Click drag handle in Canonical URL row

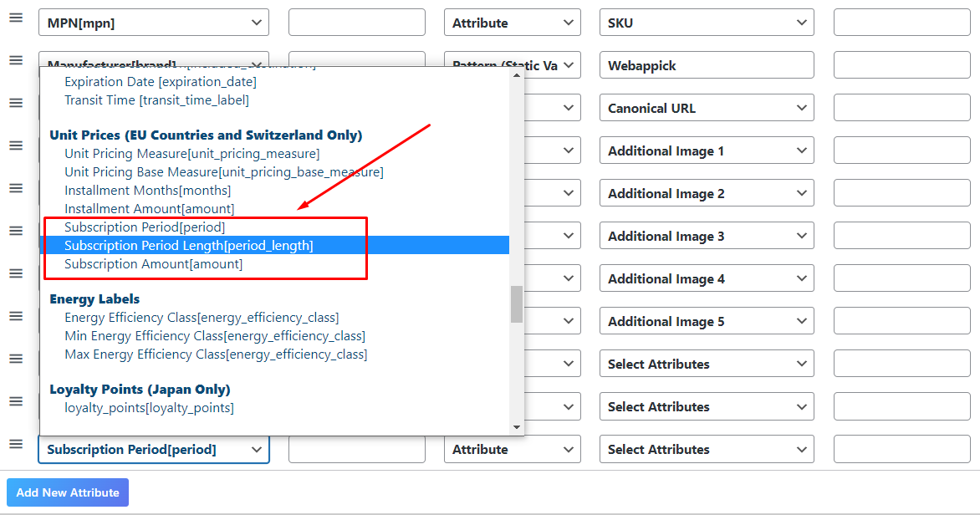click(x=16, y=103)
